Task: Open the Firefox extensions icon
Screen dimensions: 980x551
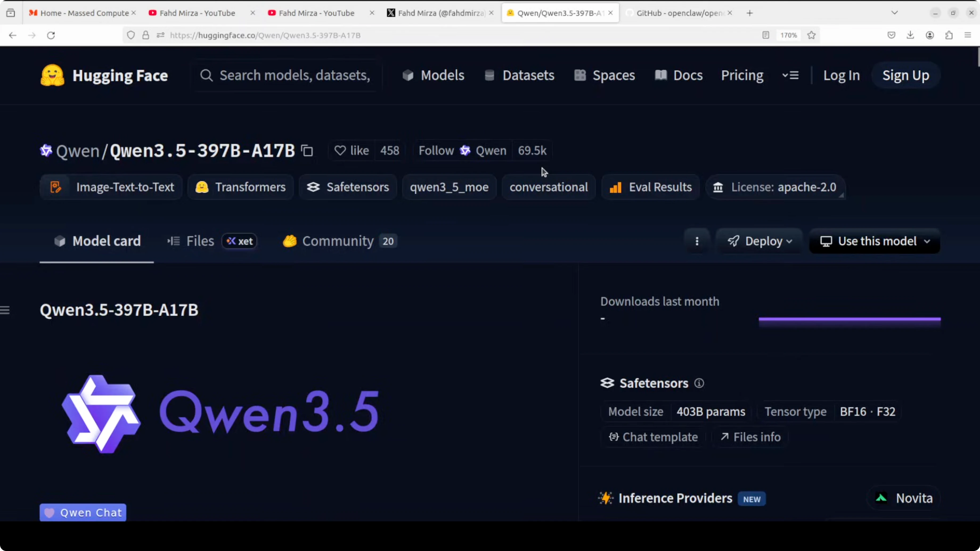Action: coord(949,35)
